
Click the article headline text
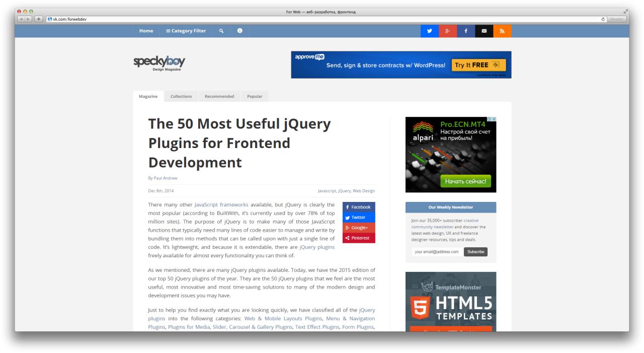[239, 143]
